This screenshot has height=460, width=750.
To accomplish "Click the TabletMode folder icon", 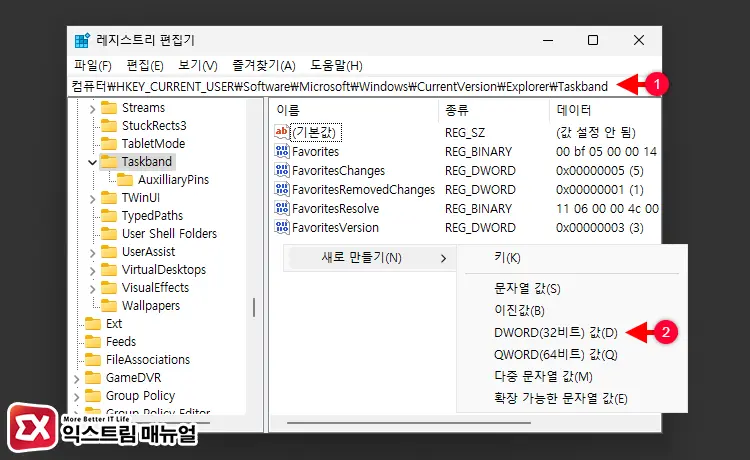I will tap(109, 143).
